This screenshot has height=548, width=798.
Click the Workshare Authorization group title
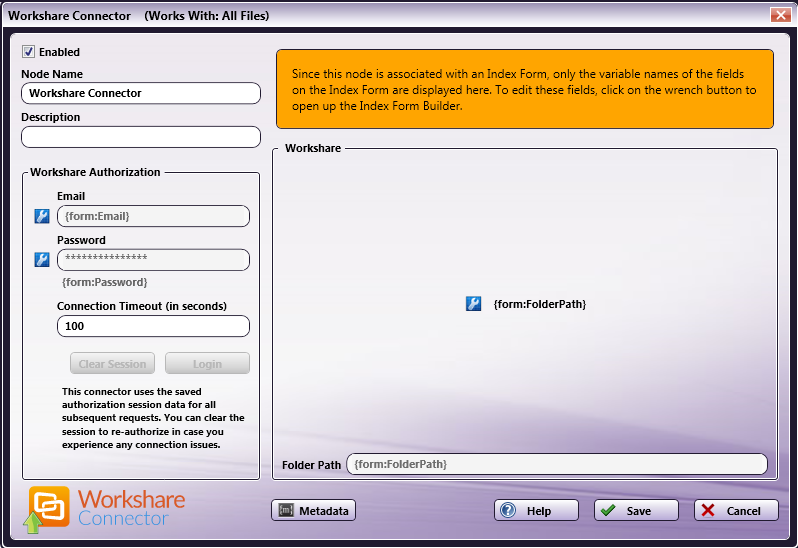tap(95, 172)
